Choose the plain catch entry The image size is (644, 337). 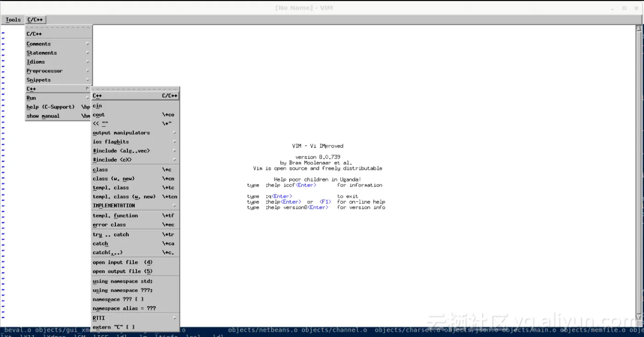[x=136, y=244]
